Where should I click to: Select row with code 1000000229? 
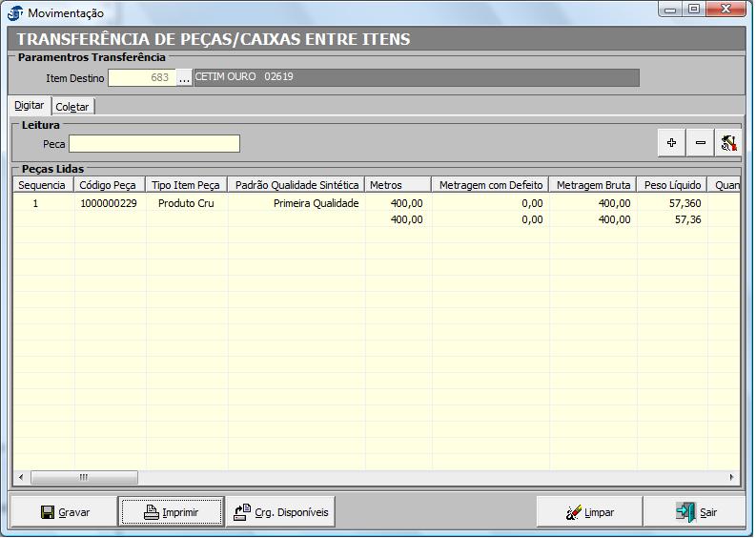click(x=109, y=203)
